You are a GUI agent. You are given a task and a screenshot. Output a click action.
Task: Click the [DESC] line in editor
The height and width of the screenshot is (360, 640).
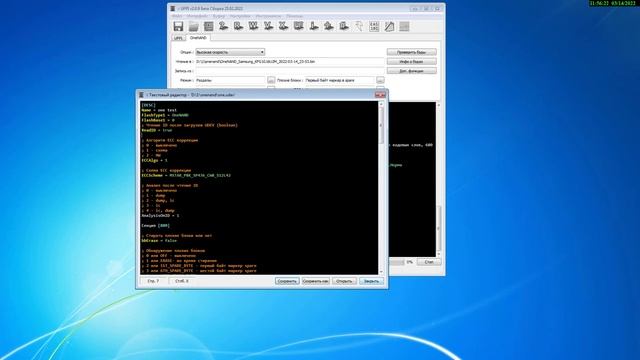(149, 105)
